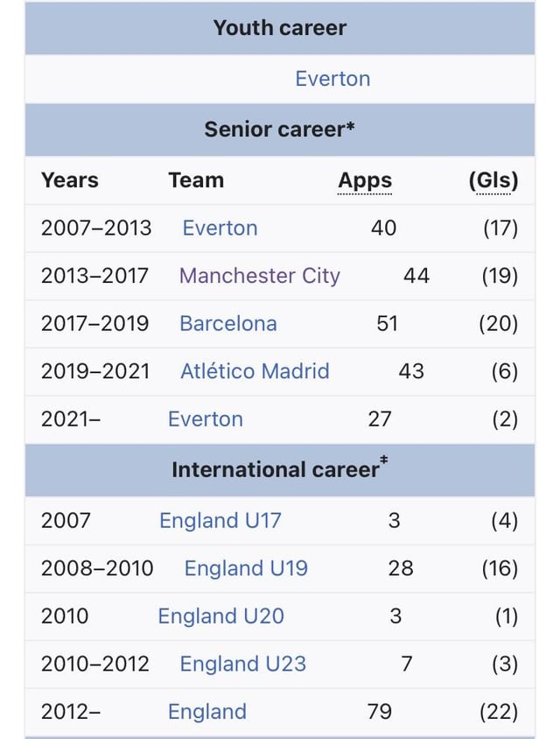Click the Years column heading
Image resolution: width=560 pixels, height=739 pixels.
pyautogui.click(x=70, y=180)
